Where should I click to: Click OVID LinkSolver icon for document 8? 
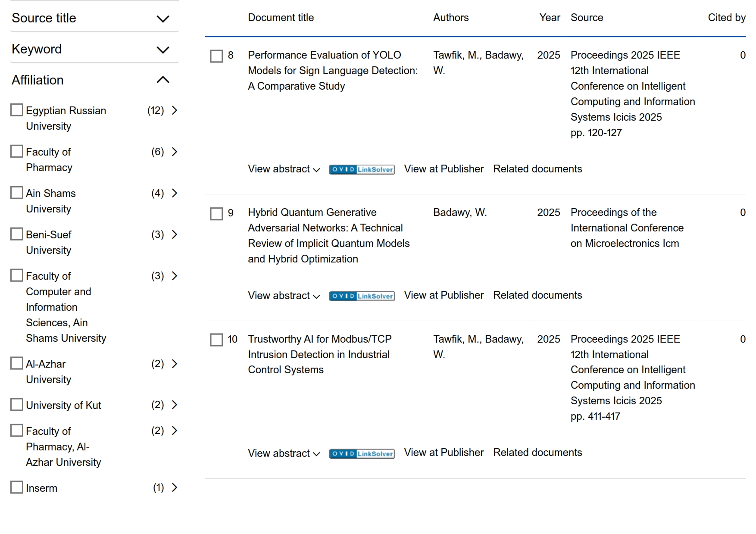[x=362, y=169]
